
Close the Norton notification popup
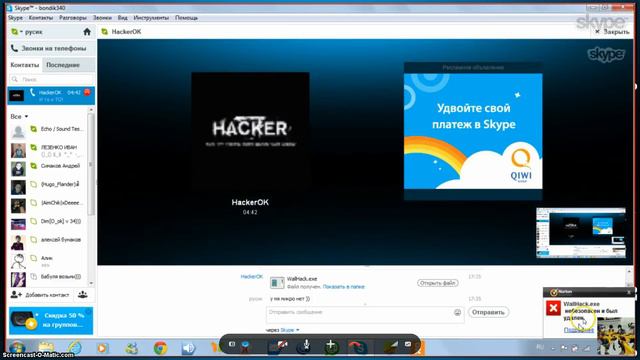coord(629,292)
